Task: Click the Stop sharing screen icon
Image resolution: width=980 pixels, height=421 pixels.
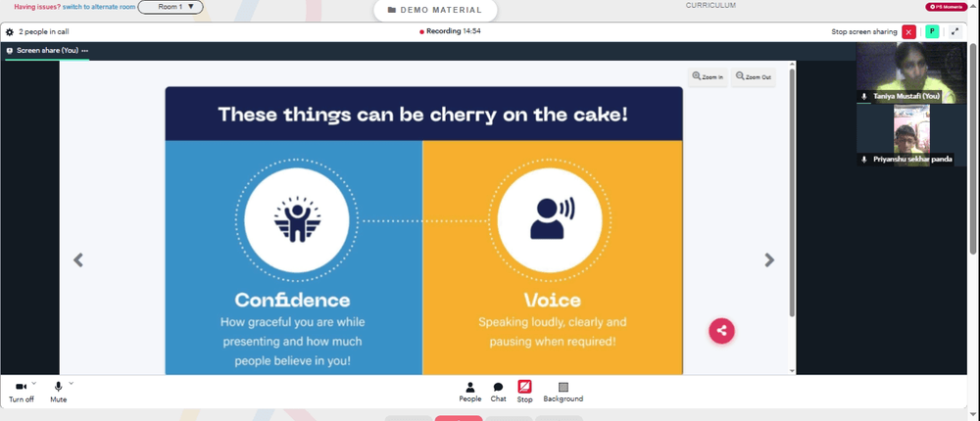Action: coord(524,386)
